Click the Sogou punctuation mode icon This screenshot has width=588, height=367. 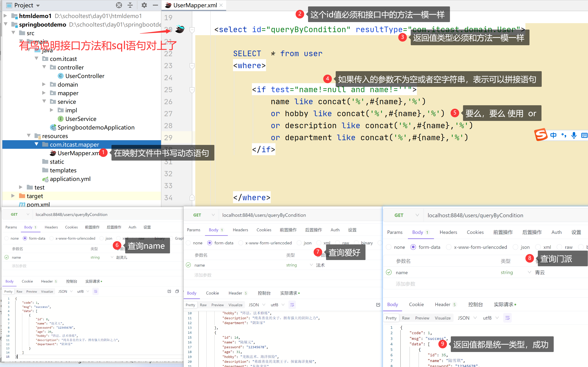click(x=564, y=135)
